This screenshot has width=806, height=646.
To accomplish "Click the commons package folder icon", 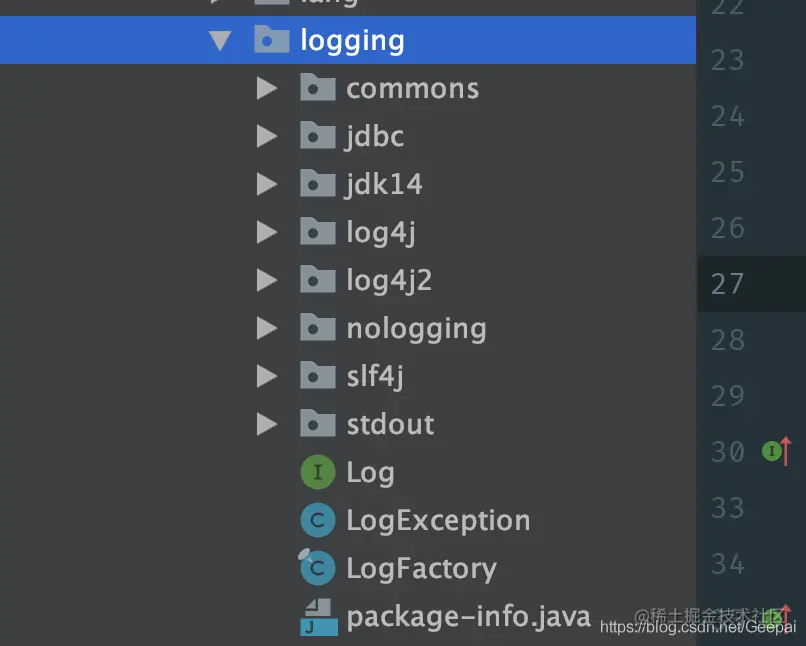I will pyautogui.click(x=317, y=88).
